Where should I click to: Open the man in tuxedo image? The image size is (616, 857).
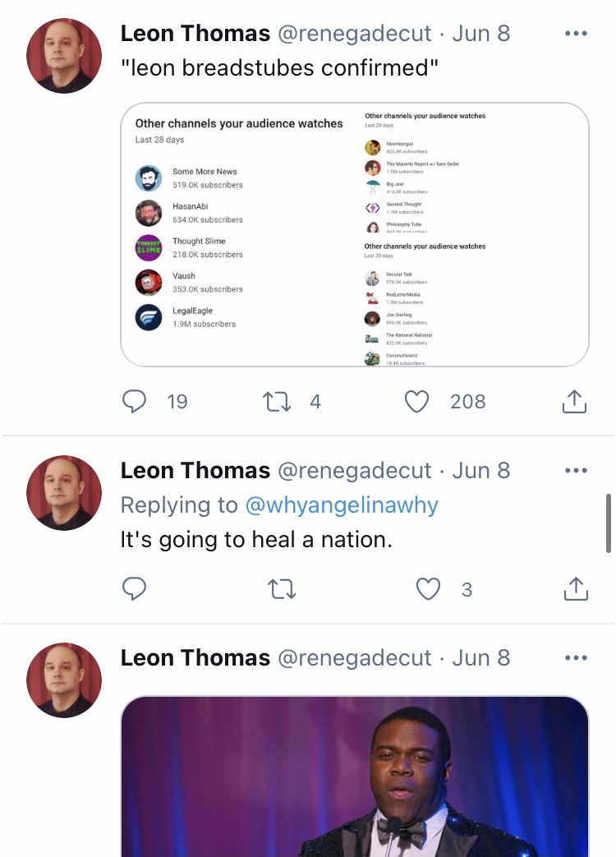[x=355, y=776]
